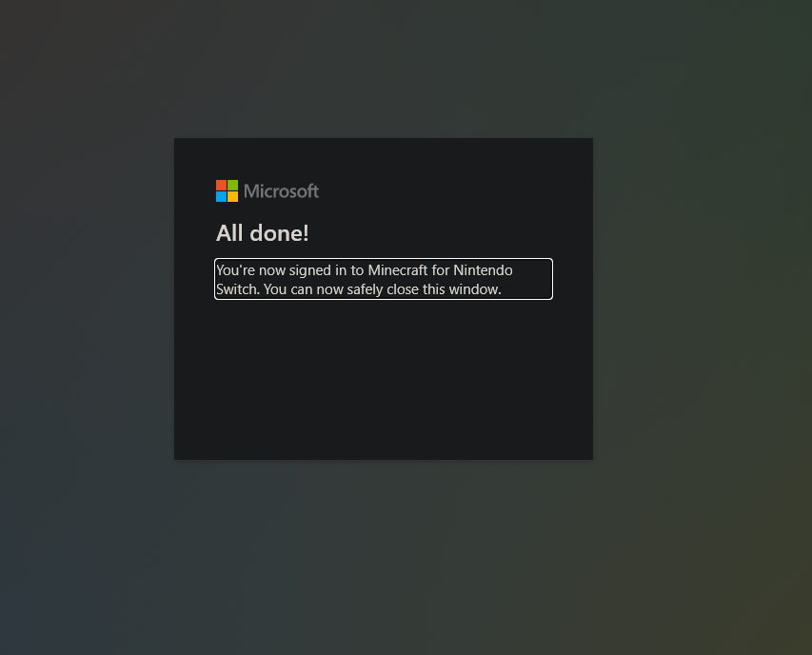Click the Microsoft four-color logo
Screen dimensions: 812x655
tap(227, 191)
